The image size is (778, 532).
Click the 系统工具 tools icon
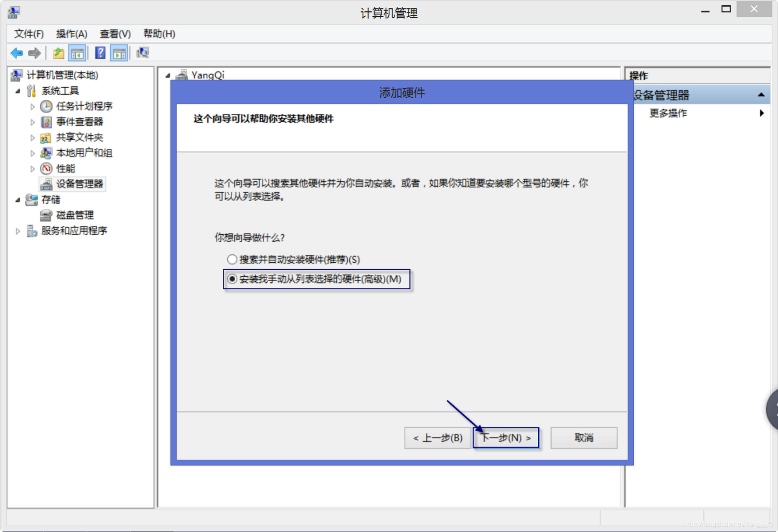[32, 91]
